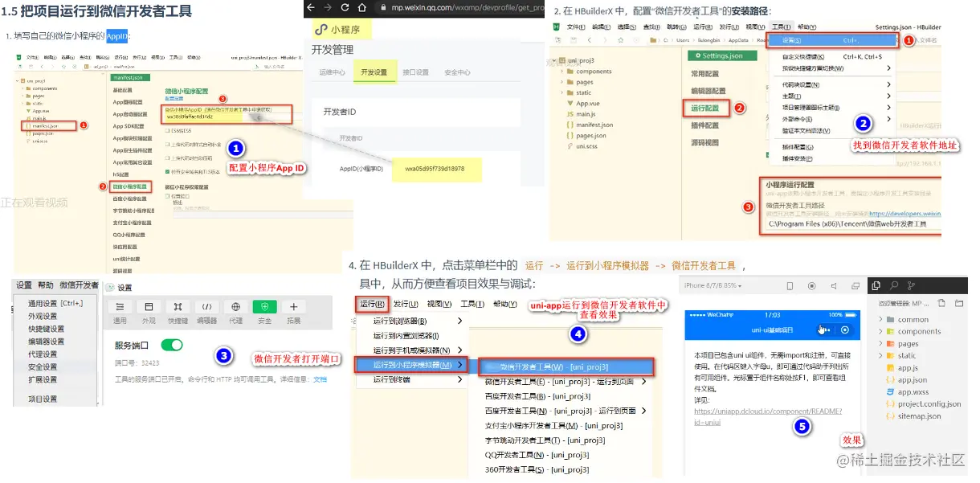Choose 安全设置 in the 设置 menu

43,366
